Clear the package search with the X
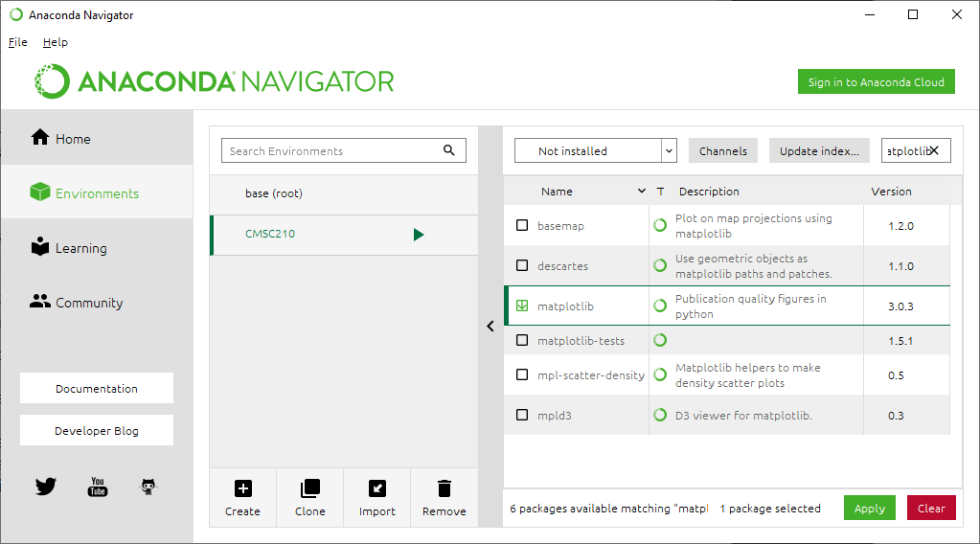Image resolution: width=980 pixels, height=544 pixels. (934, 150)
